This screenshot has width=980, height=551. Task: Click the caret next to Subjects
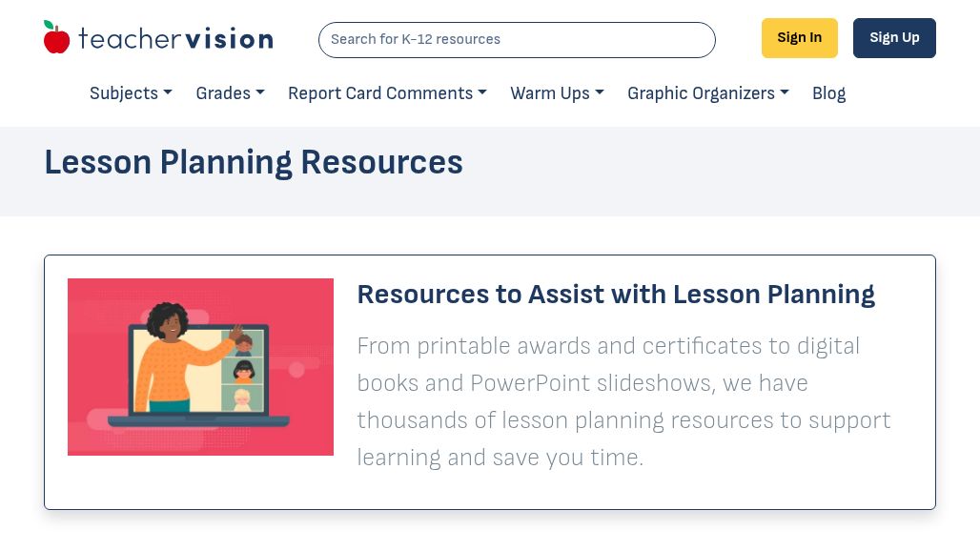pyautogui.click(x=167, y=93)
